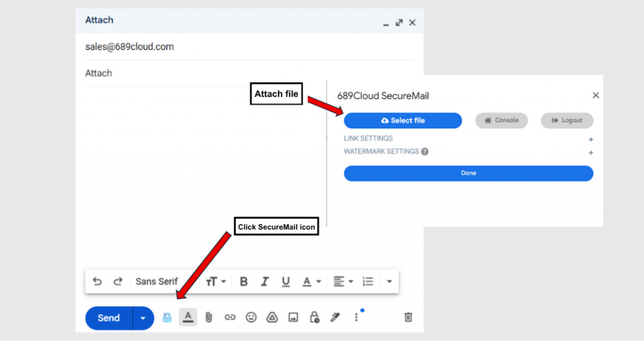The height and width of the screenshot is (341, 644).
Task: Toggle formatting options underlined A icon
Action: pos(188,317)
